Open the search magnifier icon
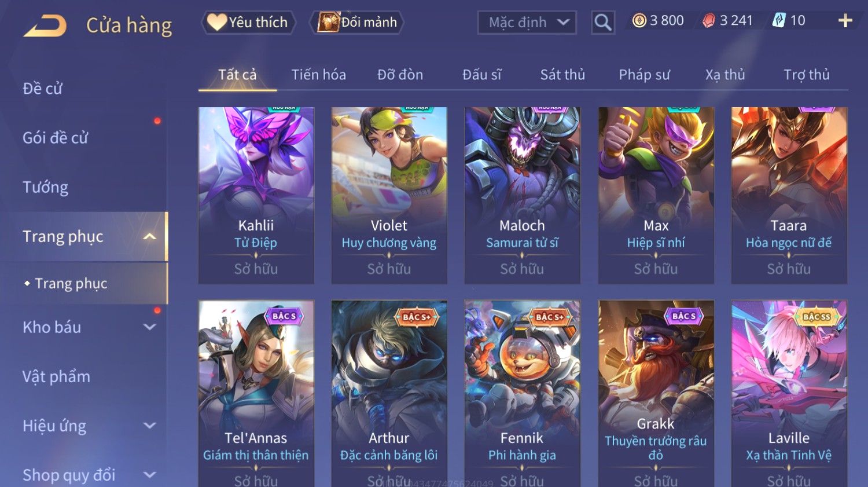868x487 pixels. 602,23
